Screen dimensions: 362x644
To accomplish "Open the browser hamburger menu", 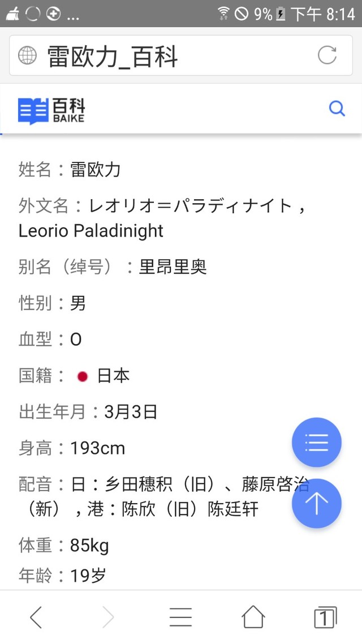I will click(180, 617).
